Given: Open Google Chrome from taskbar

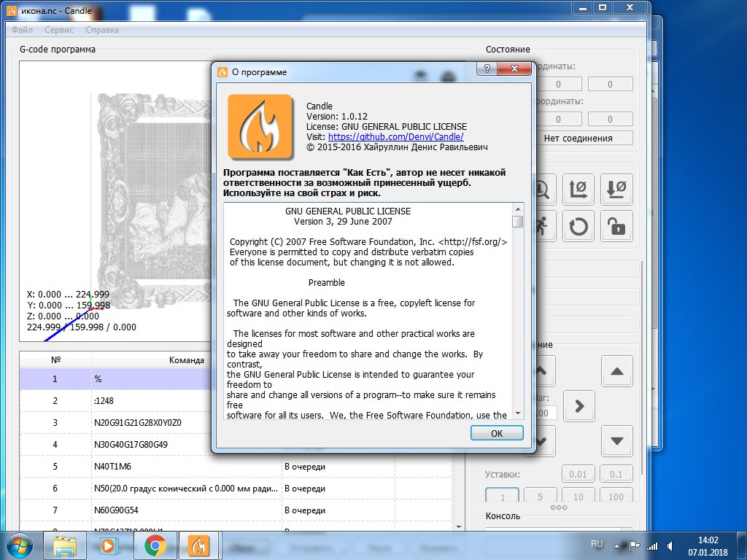Looking at the screenshot, I should [x=155, y=545].
